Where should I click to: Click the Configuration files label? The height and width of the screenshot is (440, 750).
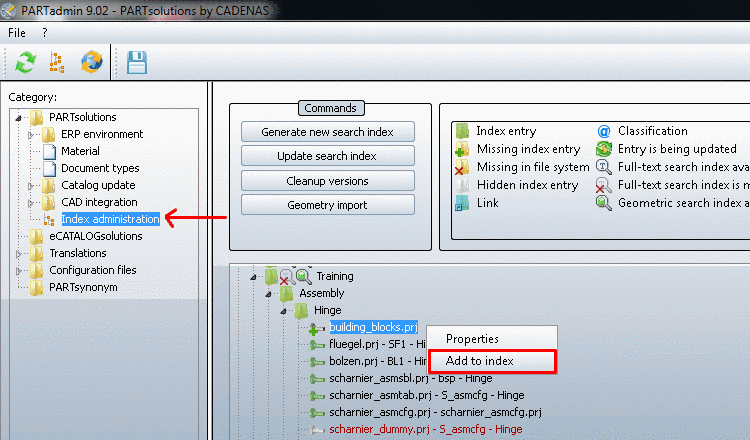(x=93, y=270)
